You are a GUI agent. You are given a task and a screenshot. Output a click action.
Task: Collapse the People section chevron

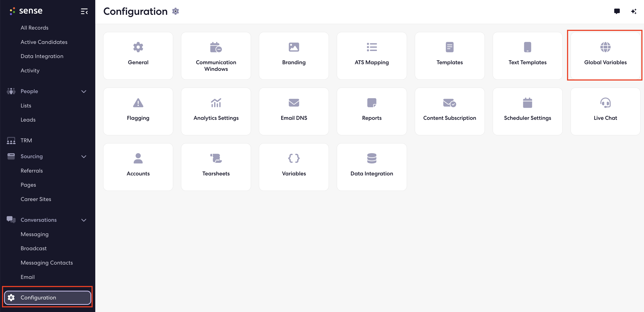[x=84, y=92]
